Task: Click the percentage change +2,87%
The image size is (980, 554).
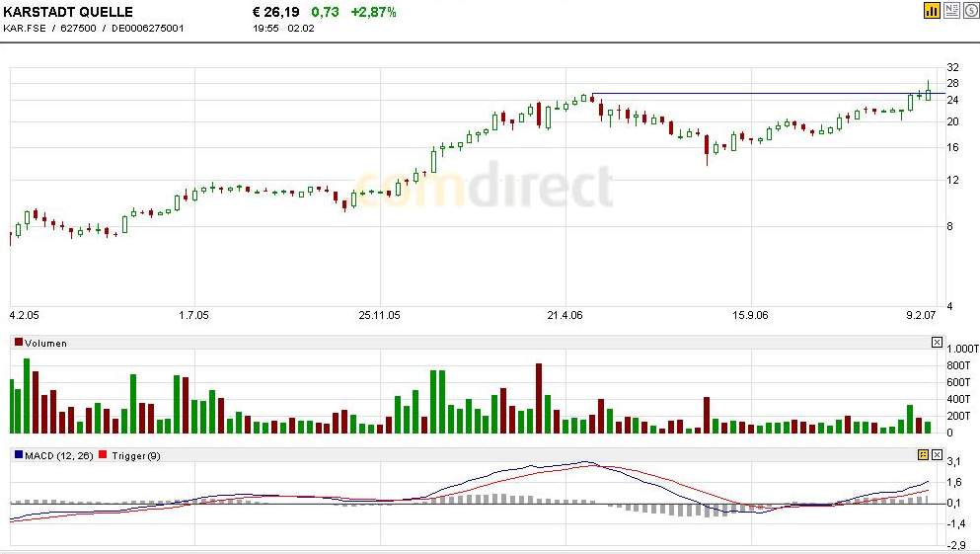Action: 373,12
